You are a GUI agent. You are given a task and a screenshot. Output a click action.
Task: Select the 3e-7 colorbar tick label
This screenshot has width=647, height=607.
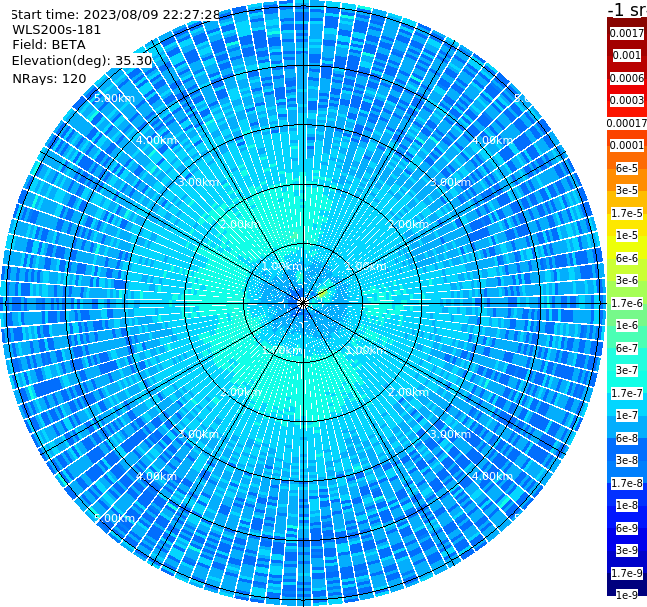pyautogui.click(x=627, y=370)
